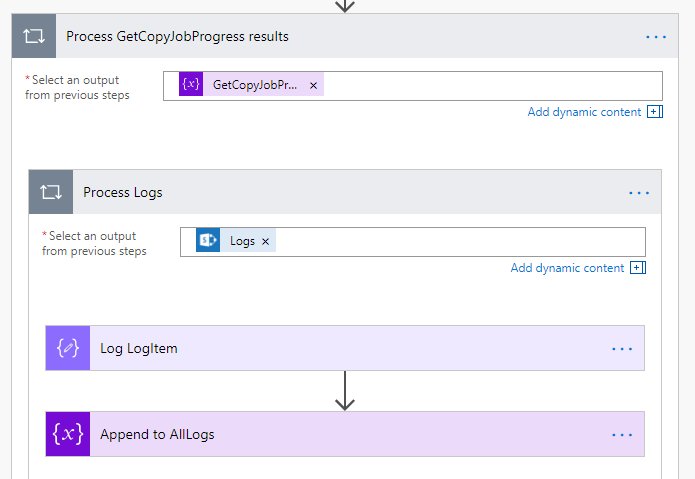Click the SharePoint icon on Logs token

(208, 241)
